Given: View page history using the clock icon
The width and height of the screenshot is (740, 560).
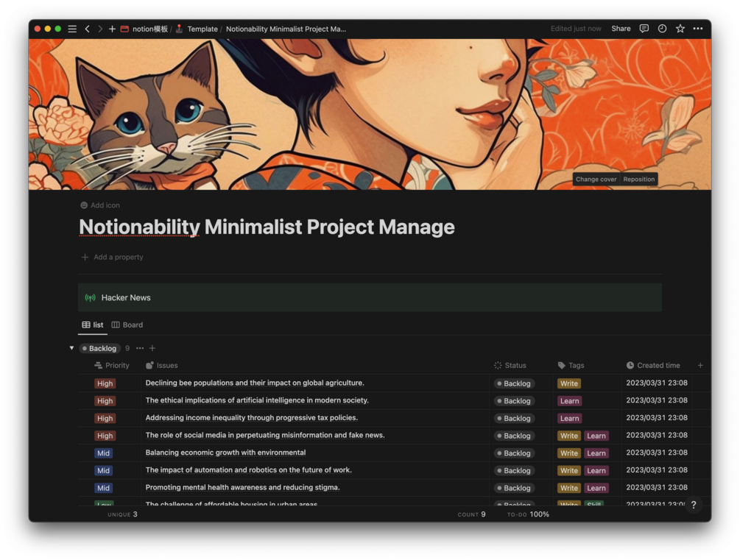Looking at the screenshot, I should (x=662, y=29).
